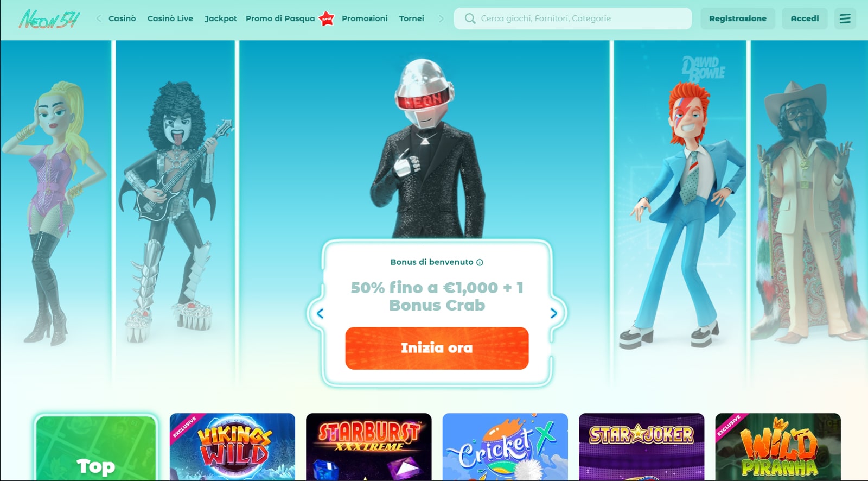Select the Tornei menu item

click(412, 18)
